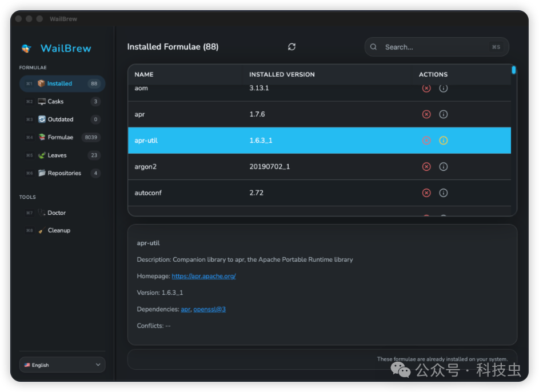This screenshot has width=539, height=392.
Task: Click the yellow info icon for apr-util
Action: [x=443, y=141]
